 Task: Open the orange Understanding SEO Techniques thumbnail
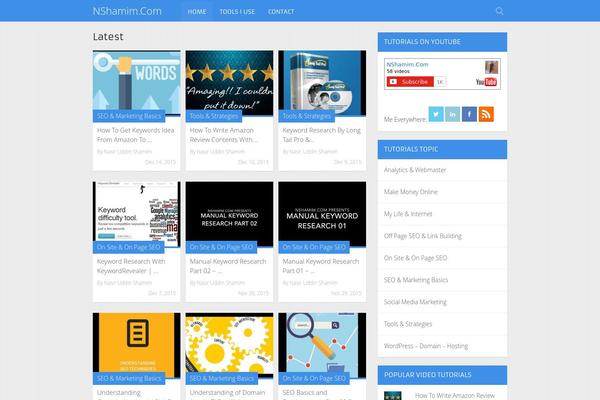click(137, 343)
